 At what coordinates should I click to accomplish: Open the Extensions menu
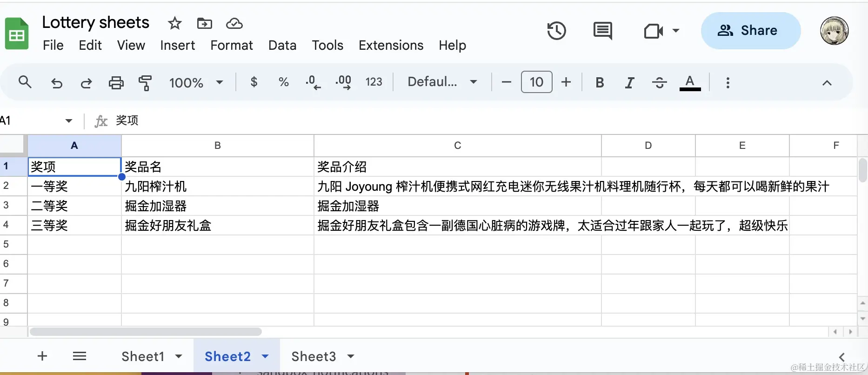391,45
